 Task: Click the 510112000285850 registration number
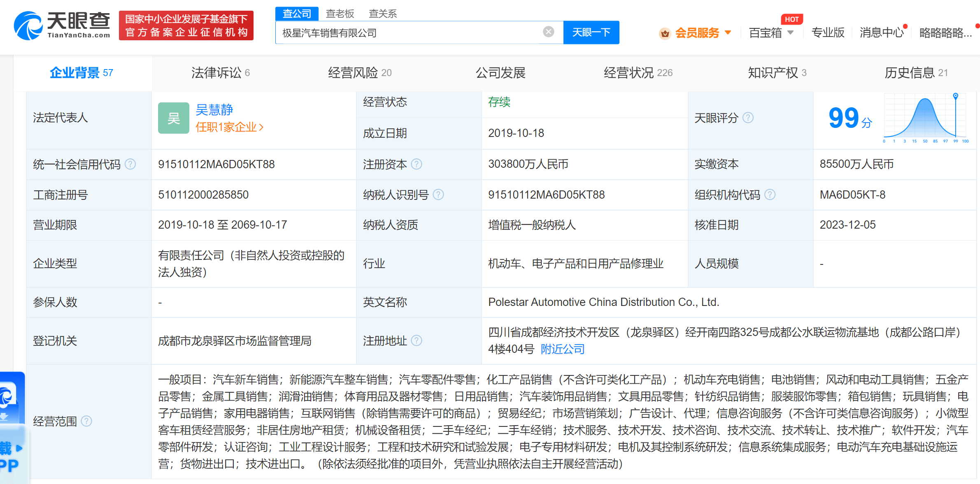[203, 195]
